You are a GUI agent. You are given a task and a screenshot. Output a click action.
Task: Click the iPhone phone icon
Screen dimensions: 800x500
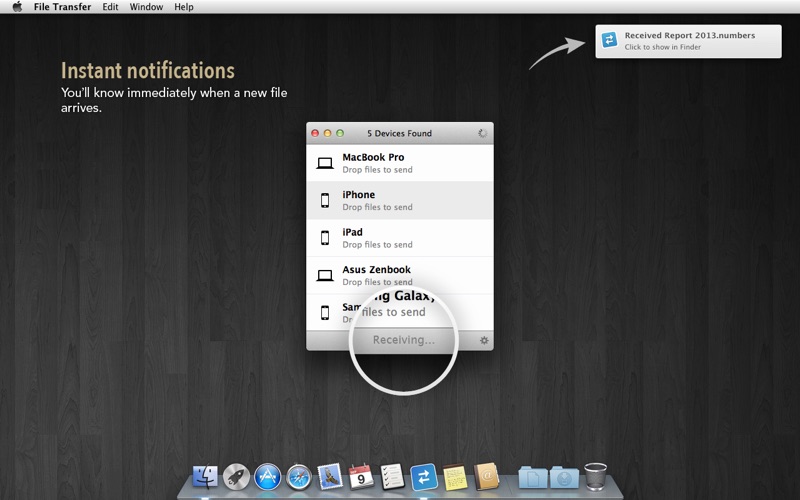(325, 201)
